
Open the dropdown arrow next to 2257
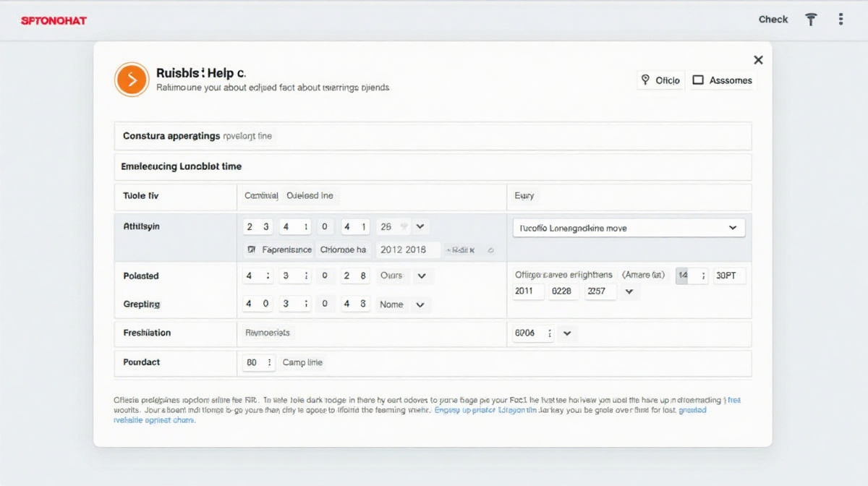[x=629, y=291]
